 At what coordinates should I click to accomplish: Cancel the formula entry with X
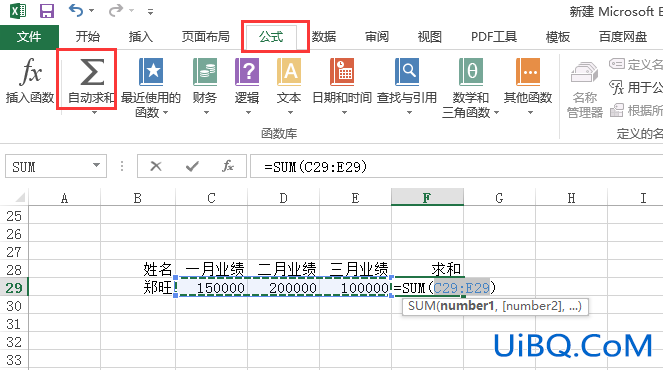tap(156, 166)
